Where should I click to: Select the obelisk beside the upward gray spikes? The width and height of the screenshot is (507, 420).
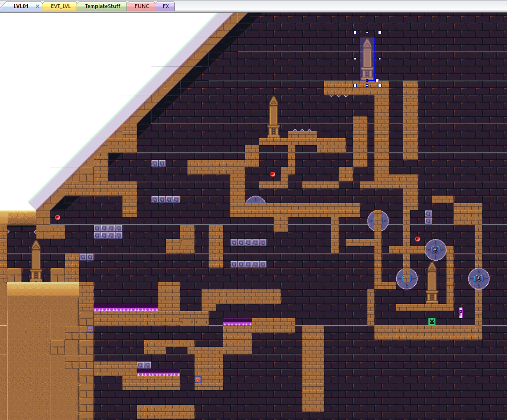(x=274, y=117)
